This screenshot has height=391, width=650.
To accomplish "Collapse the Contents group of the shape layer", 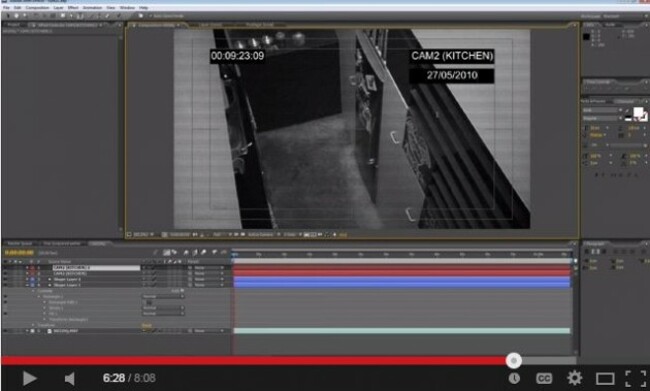I will tap(34, 291).
